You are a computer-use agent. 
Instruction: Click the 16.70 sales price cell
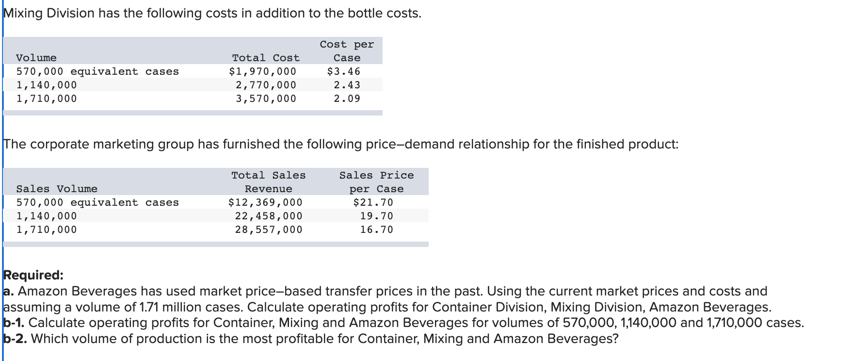pos(376,230)
